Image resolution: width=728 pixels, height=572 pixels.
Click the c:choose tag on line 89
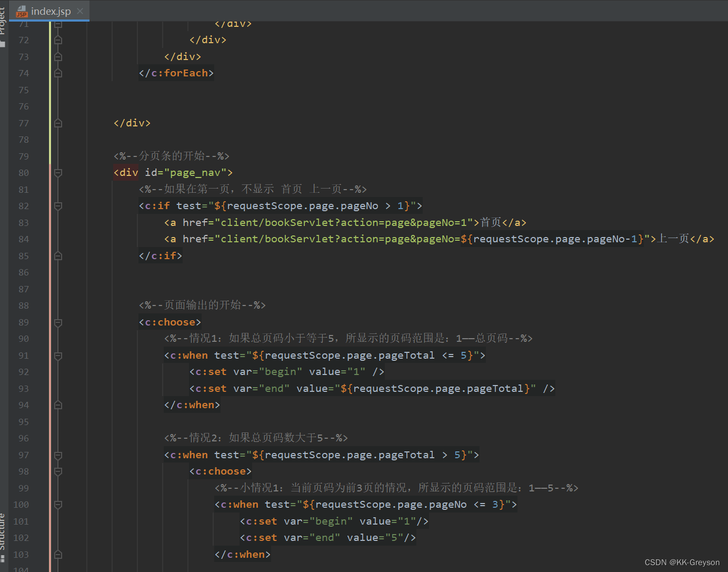tap(170, 322)
